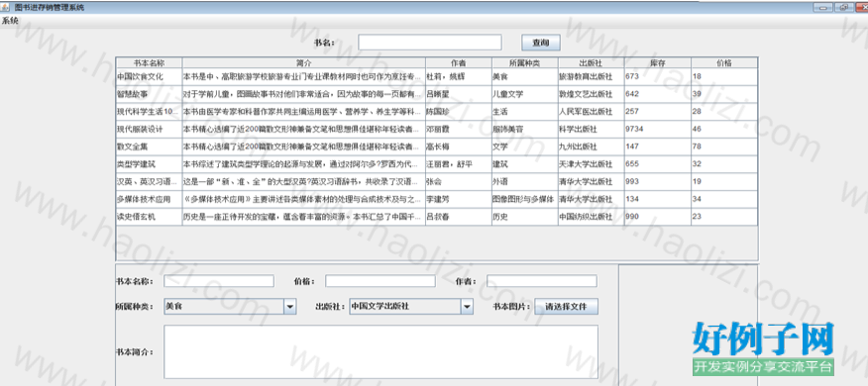
Task: Open the 系统 menu
Action: (9, 22)
